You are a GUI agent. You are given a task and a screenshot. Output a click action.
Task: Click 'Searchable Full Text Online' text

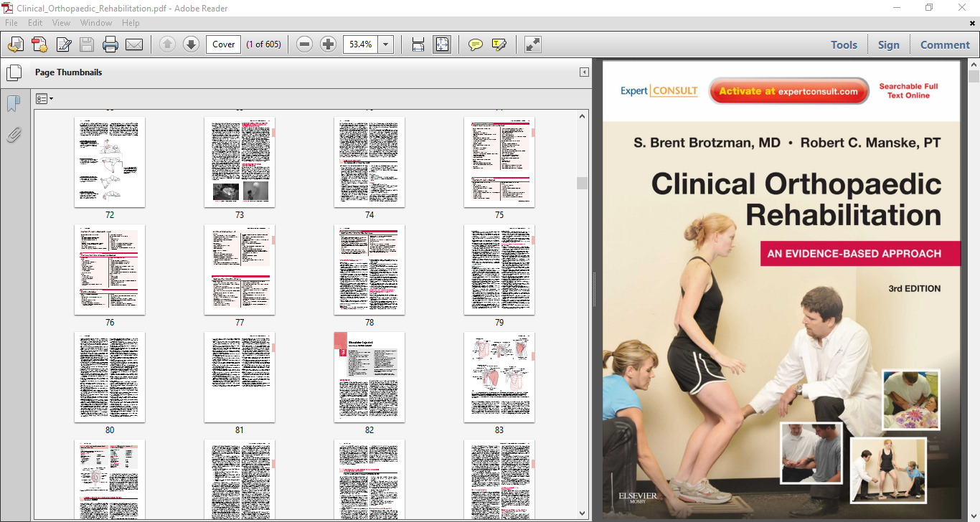[x=908, y=91]
